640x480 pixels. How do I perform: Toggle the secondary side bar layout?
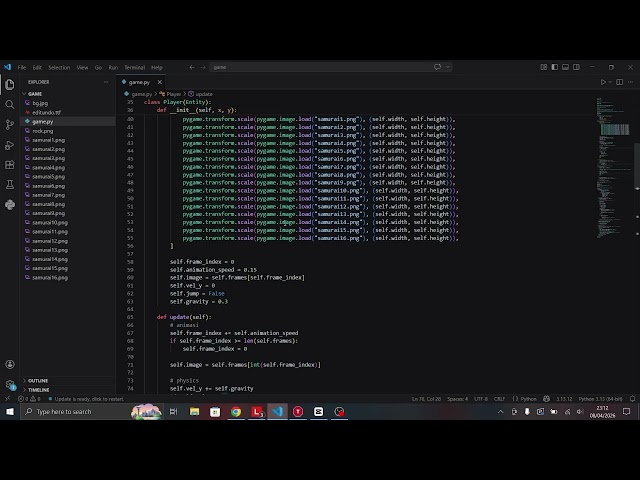[576, 67]
